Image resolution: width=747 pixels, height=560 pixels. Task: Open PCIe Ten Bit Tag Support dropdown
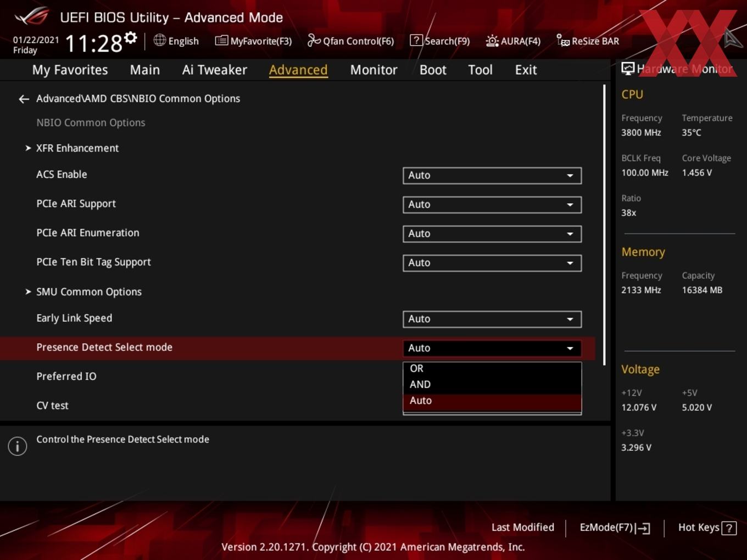pos(492,262)
